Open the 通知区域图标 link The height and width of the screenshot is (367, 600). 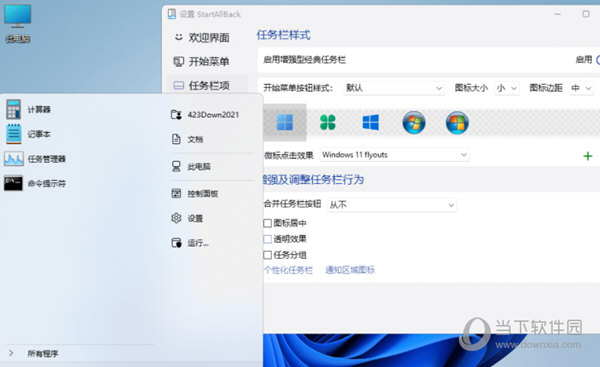click(x=350, y=270)
